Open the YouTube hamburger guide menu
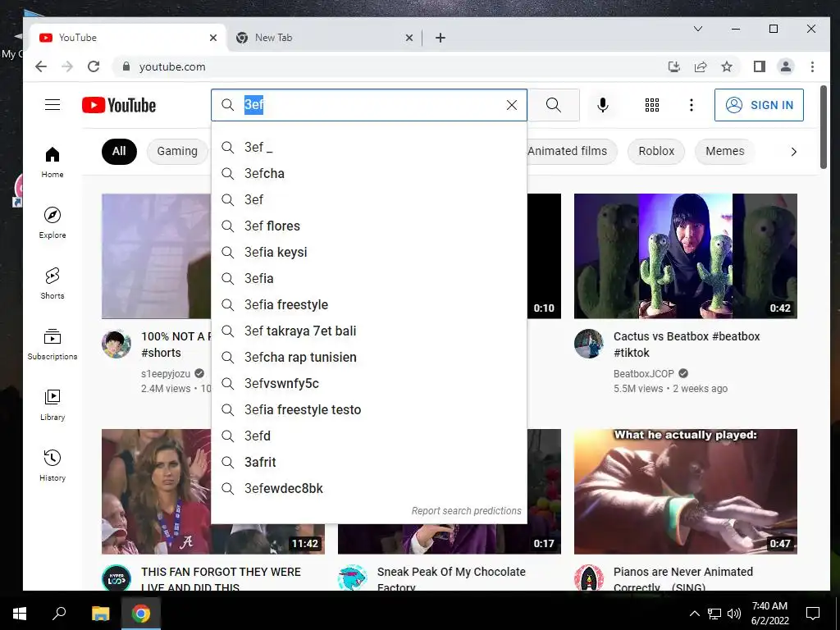This screenshot has height=630, width=840. coord(52,105)
